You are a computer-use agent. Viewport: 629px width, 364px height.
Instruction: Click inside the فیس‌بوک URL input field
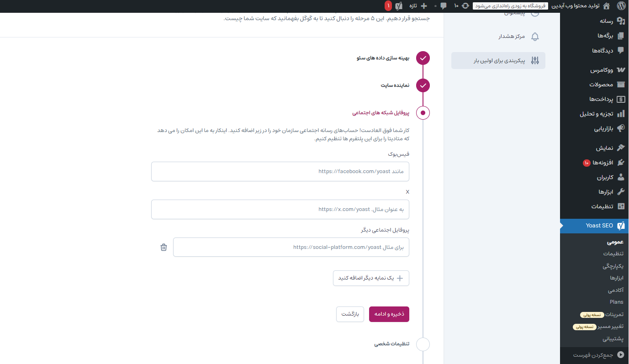[280, 171]
